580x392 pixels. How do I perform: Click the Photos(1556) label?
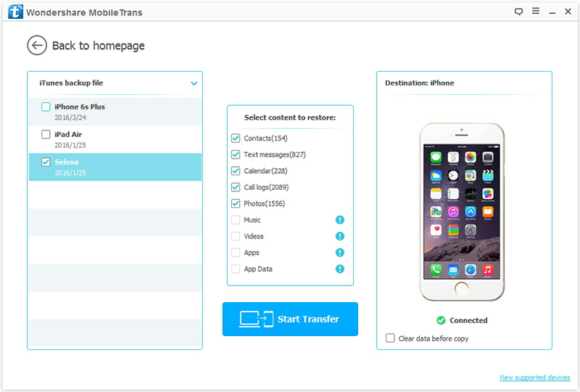point(265,204)
